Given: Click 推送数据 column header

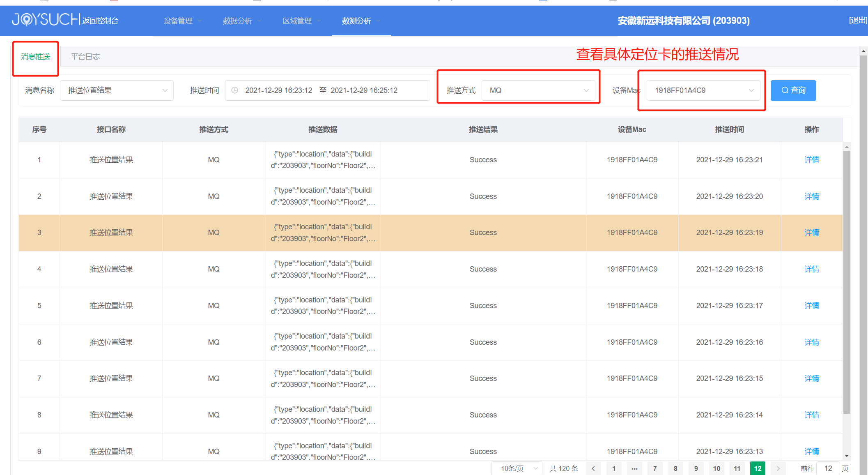Looking at the screenshot, I should 323,130.
